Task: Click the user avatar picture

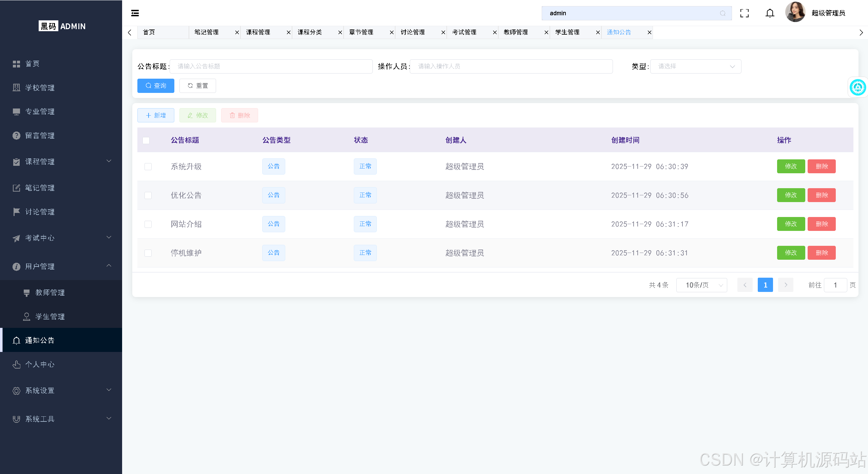Action: pyautogui.click(x=795, y=13)
